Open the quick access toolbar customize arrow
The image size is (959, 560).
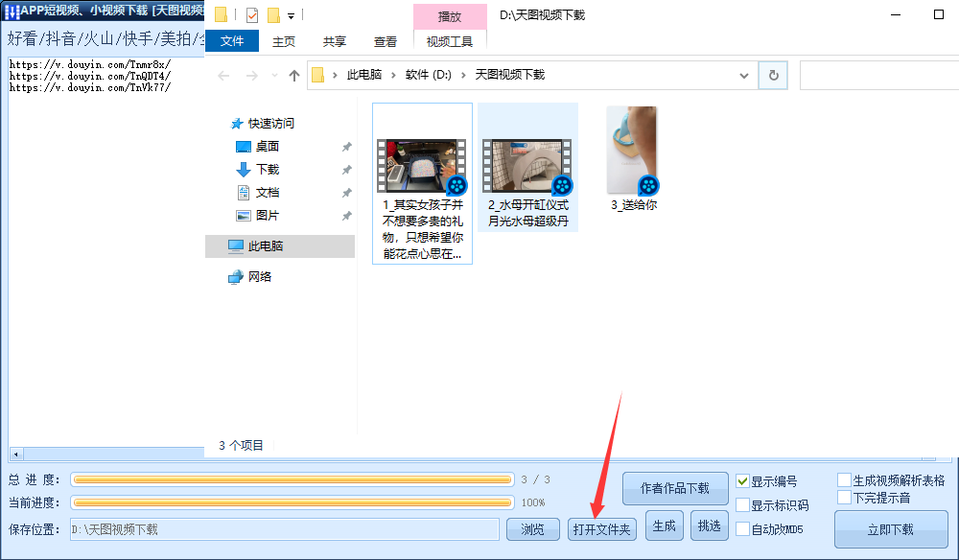(x=292, y=15)
